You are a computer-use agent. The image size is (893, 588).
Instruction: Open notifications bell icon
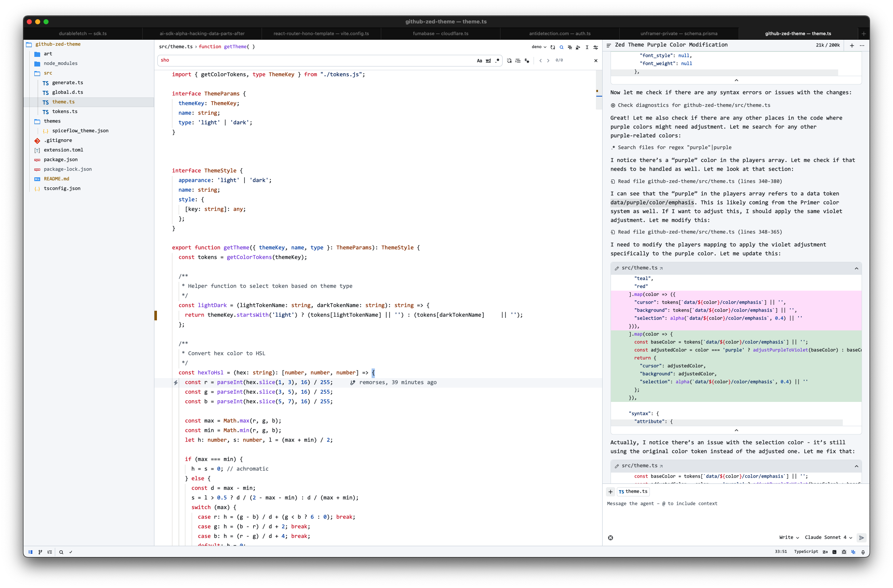click(x=863, y=552)
